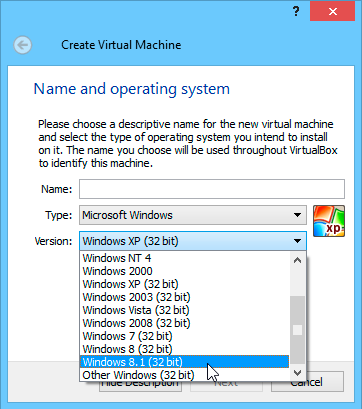
Task: Select Windows 8 (32 bit) entry
Action: pyautogui.click(x=184, y=349)
